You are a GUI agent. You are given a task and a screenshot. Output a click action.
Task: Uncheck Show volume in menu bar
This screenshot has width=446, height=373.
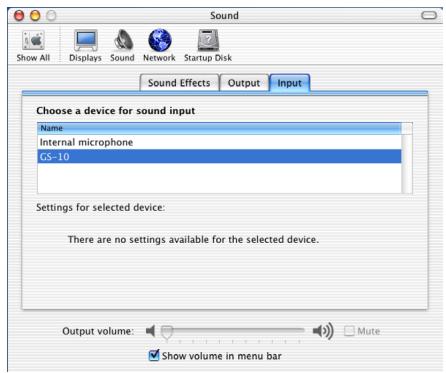tap(154, 355)
